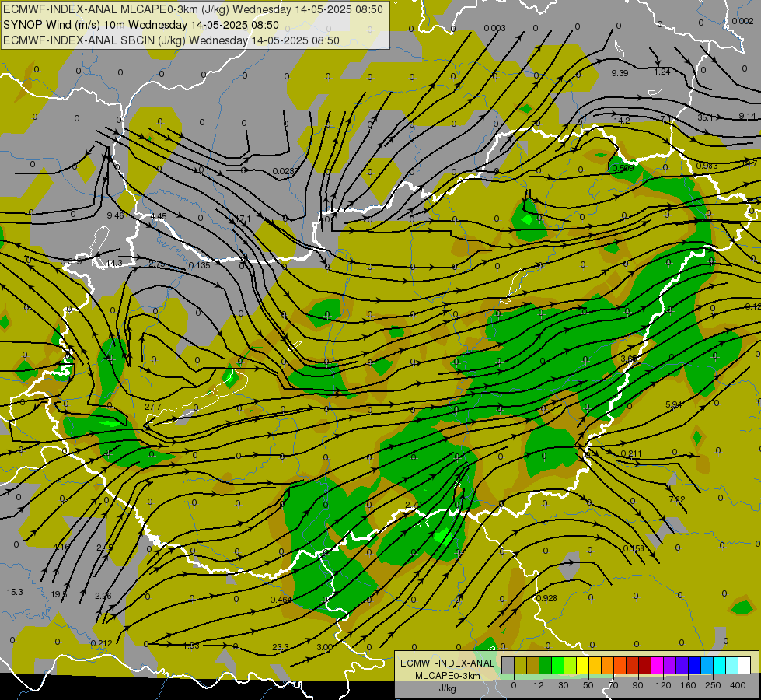Click the 'ECMWF-INDEX-ANAL MLCAPE0-3km' title line
The height and width of the screenshot is (700, 761).
click(193, 9)
